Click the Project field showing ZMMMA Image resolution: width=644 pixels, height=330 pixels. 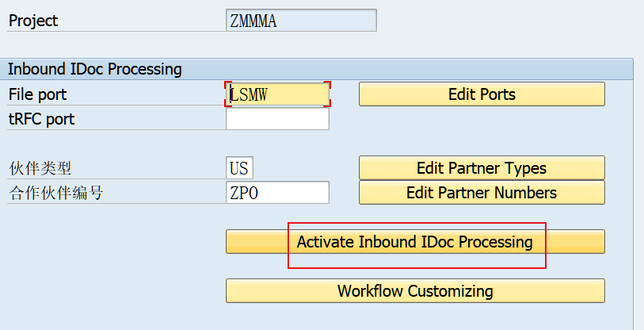tap(301, 21)
